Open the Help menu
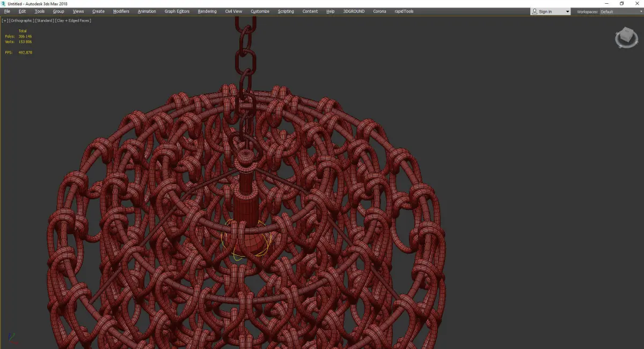The image size is (644, 349). point(331,11)
